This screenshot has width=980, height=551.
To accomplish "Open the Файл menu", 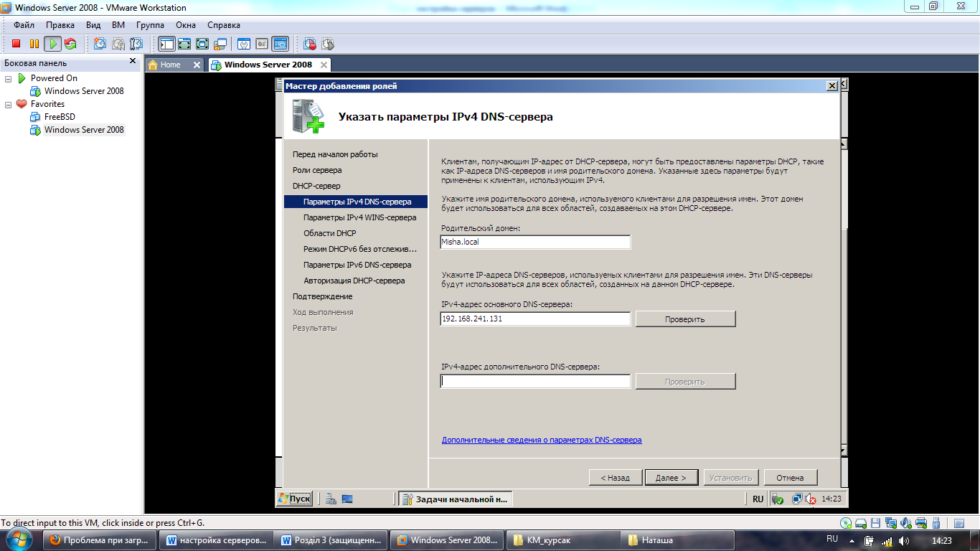I will tap(24, 25).
